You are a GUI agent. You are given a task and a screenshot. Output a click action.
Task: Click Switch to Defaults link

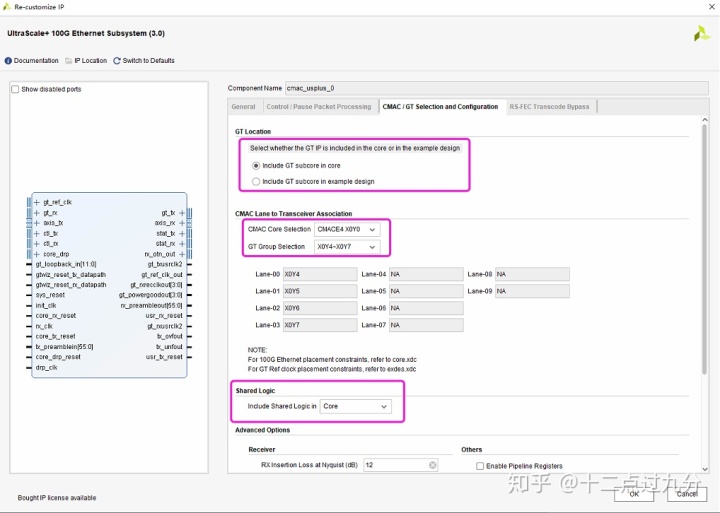148,61
